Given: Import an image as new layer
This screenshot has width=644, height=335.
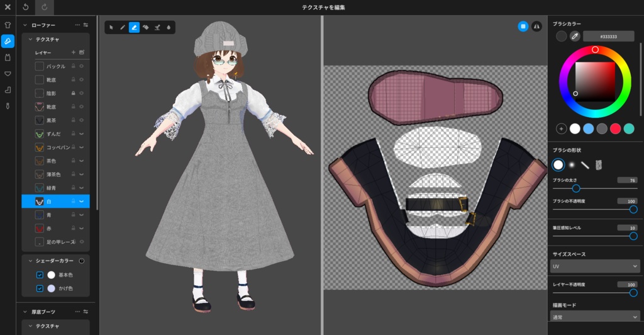Looking at the screenshot, I should point(82,52).
